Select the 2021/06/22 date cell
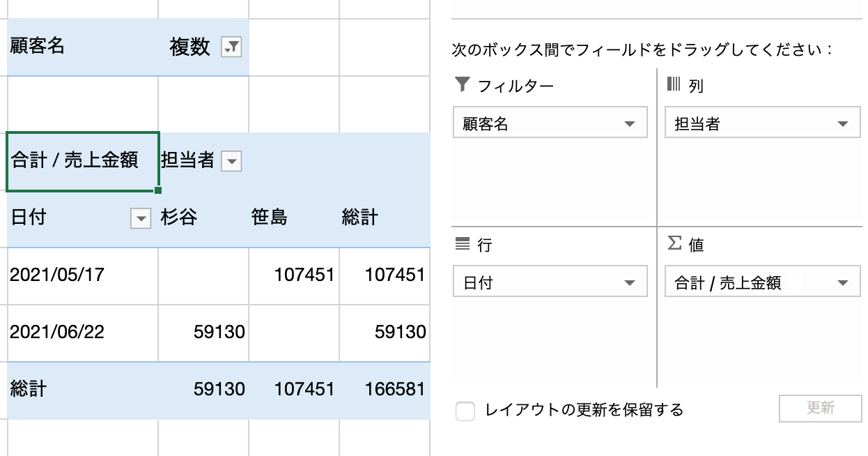This screenshot has width=868, height=456. pyautogui.click(x=82, y=333)
